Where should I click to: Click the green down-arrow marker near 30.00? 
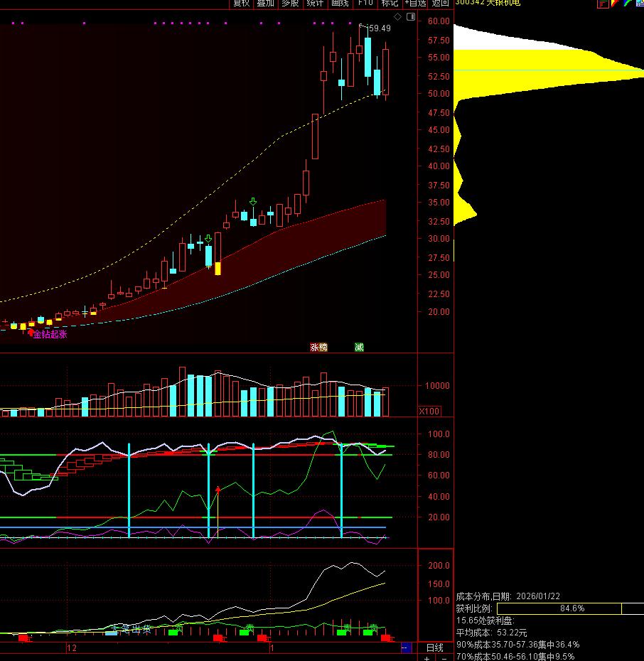208,239
